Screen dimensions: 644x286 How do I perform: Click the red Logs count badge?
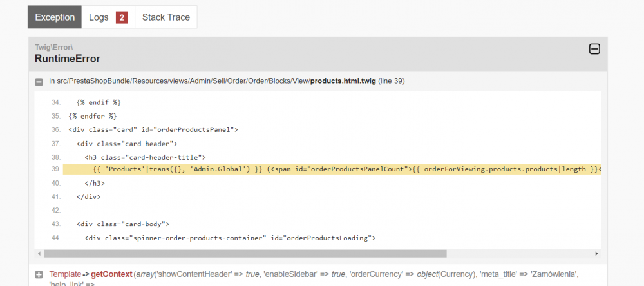(x=122, y=17)
